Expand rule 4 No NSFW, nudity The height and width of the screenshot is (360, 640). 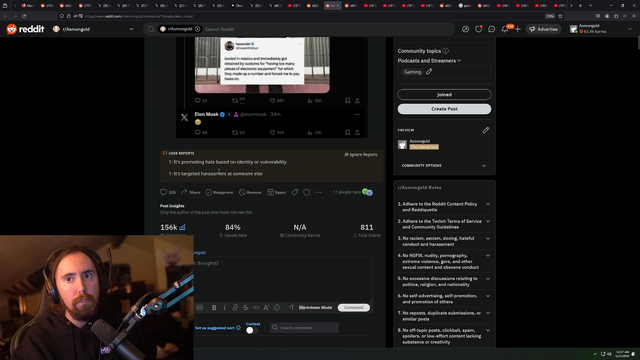[x=488, y=256]
